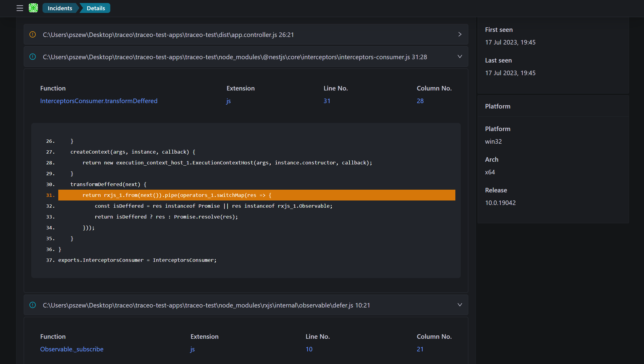
Task: Click the highlighted orange code line 31
Action: point(257,195)
